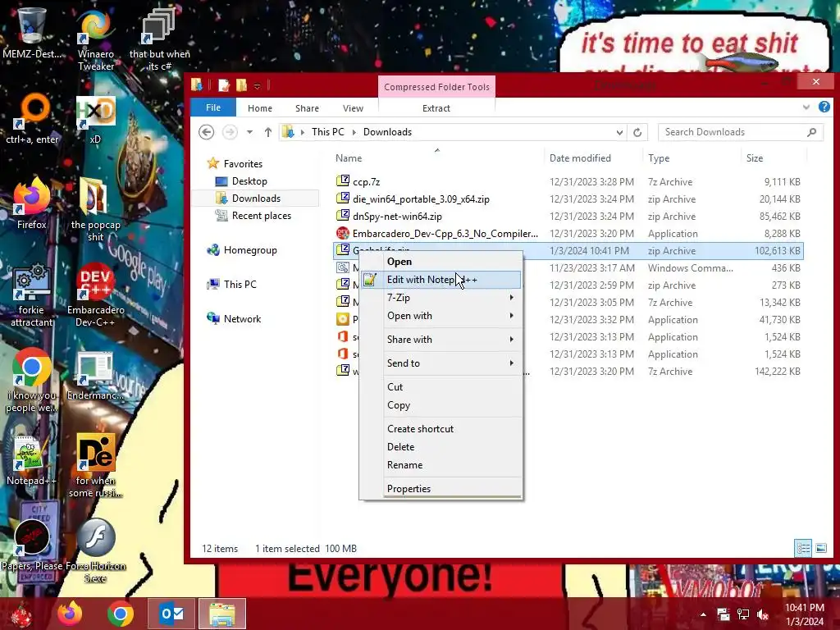840x630 pixels.
Task: Click Open in context menu
Action: pyautogui.click(x=441, y=262)
